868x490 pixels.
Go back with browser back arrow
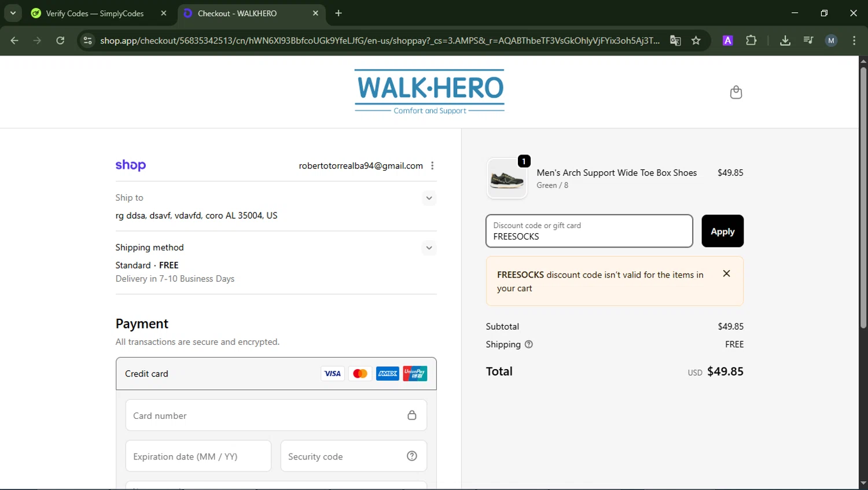pos(14,40)
